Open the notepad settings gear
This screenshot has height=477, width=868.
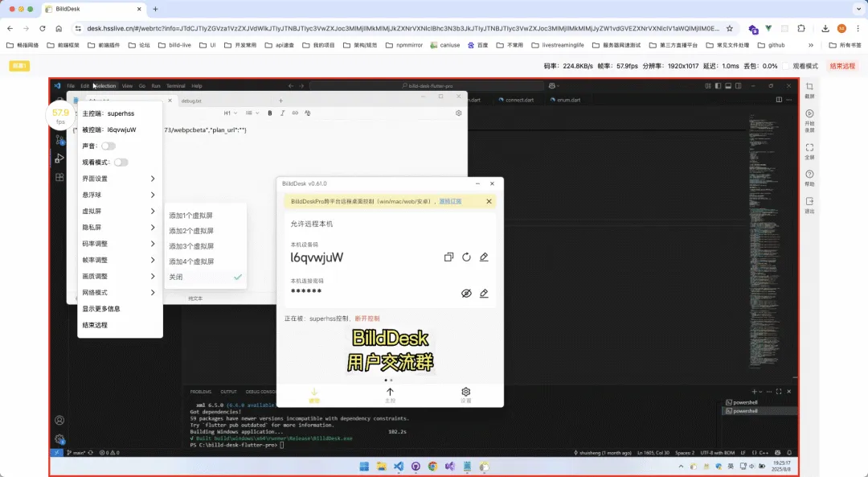click(x=458, y=113)
